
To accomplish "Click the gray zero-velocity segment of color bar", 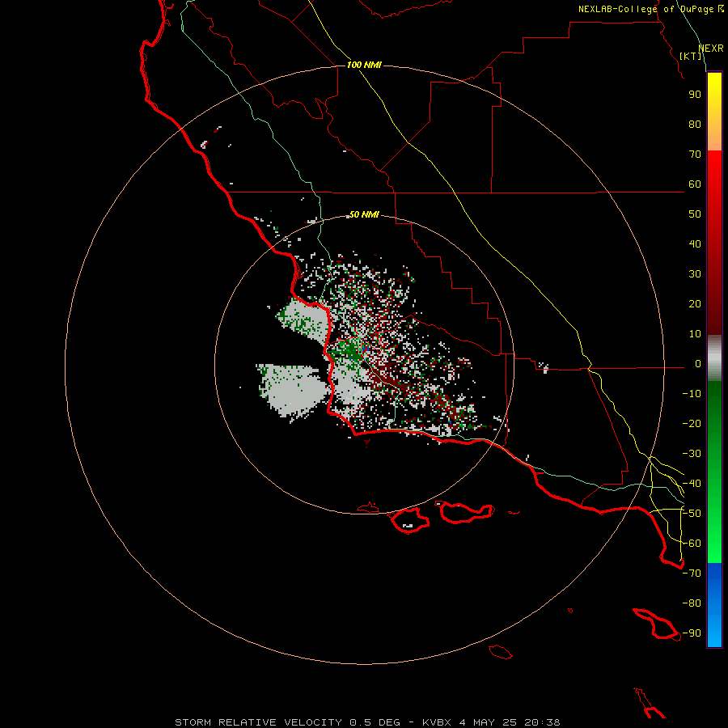I will tap(714, 358).
